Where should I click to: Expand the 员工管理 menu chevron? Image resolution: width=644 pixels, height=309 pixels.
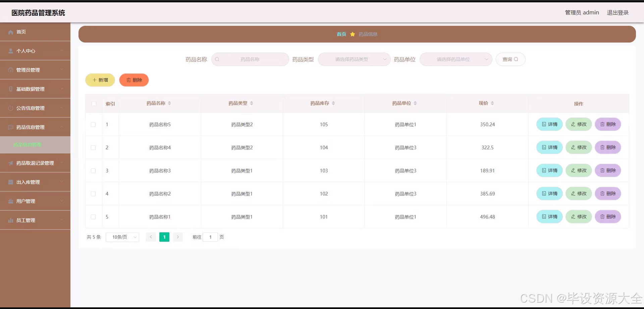tap(62, 220)
